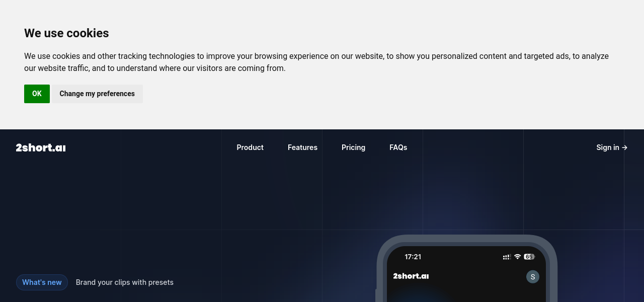Click the 2short.ai logo inside the phone screen
This screenshot has height=302, width=644.
(411, 276)
